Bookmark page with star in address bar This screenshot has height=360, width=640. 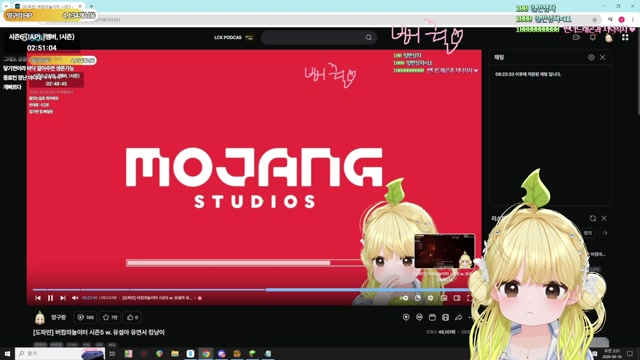pyautogui.click(x=594, y=20)
